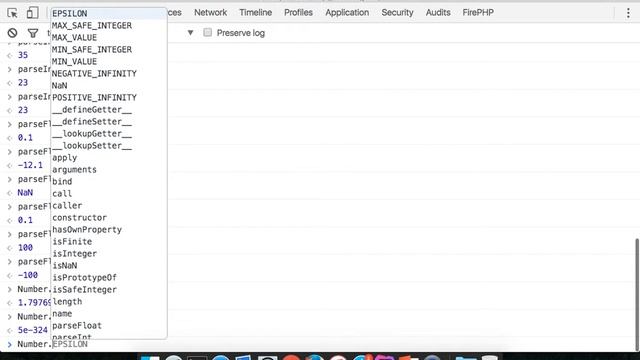The width and height of the screenshot is (640, 360).
Task: Toggle the device toolbar icon
Action: tap(32, 13)
